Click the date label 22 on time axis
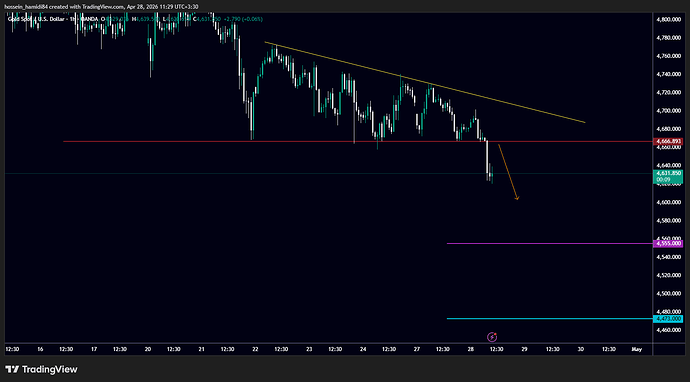 tap(255, 349)
